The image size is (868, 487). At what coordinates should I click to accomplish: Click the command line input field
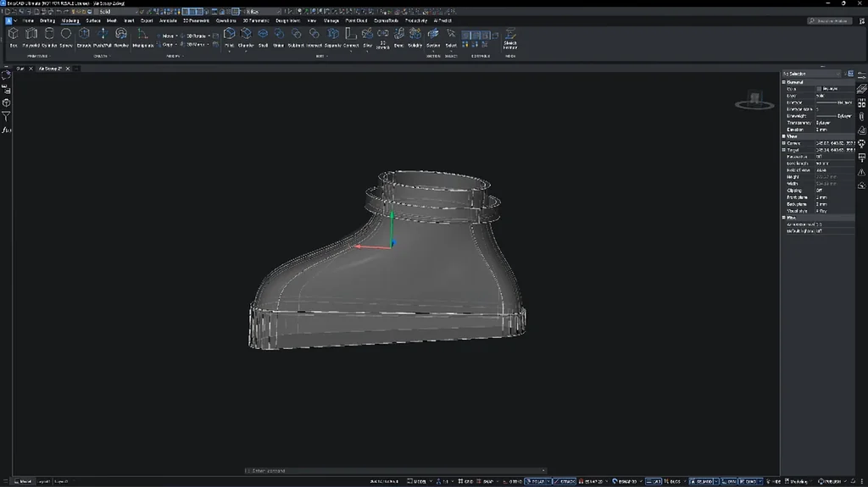tap(396, 471)
